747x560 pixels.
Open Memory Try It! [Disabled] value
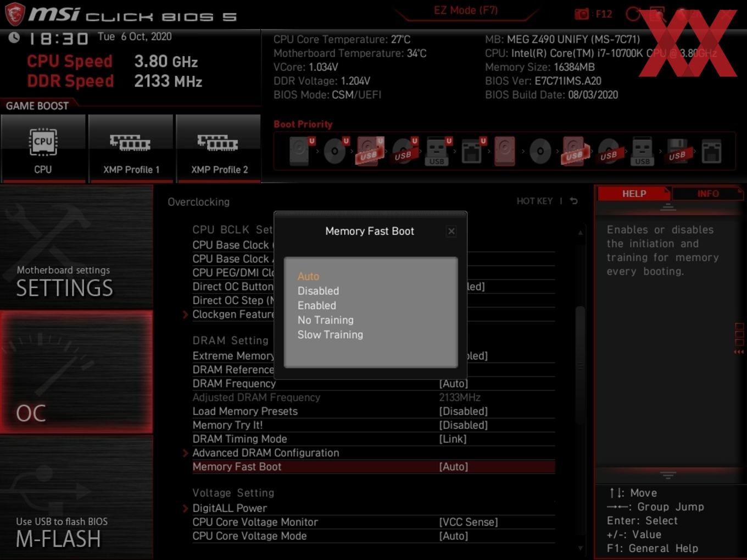pyautogui.click(x=464, y=425)
